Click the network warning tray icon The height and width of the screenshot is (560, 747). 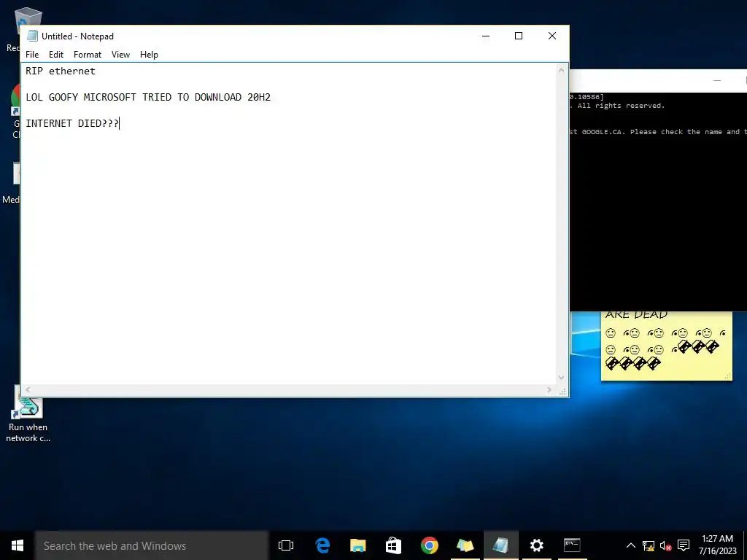(x=649, y=545)
